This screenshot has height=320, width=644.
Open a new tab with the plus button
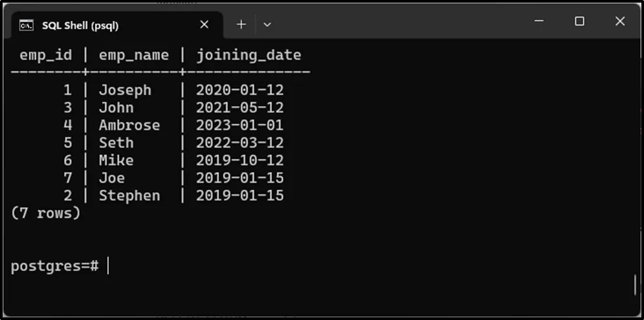(241, 24)
